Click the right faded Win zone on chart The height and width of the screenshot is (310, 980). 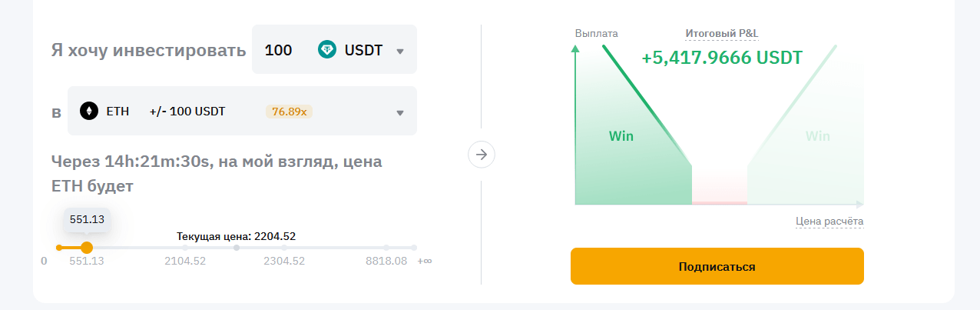coord(817,137)
